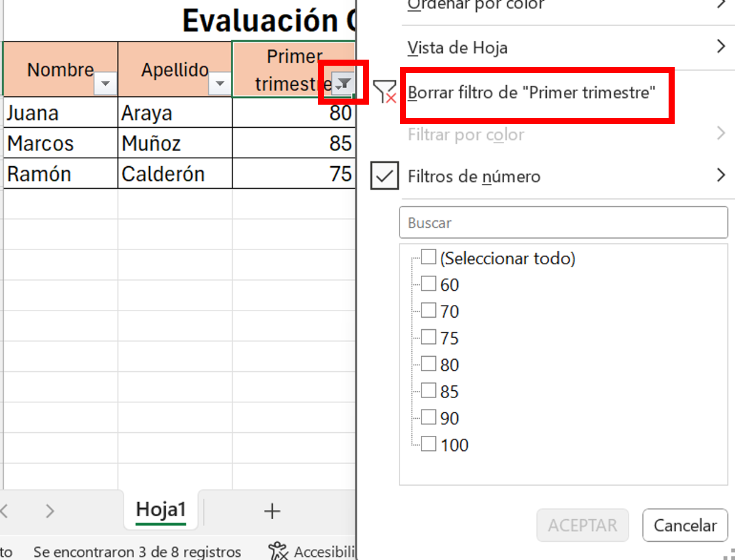Tick the 100 value checkbox
This screenshot has width=735, height=560.
click(x=429, y=444)
